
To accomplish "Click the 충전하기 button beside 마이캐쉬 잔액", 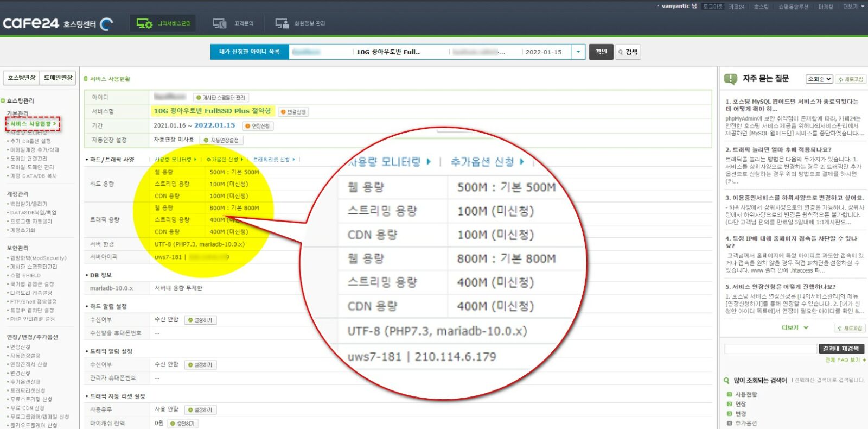I will [183, 424].
